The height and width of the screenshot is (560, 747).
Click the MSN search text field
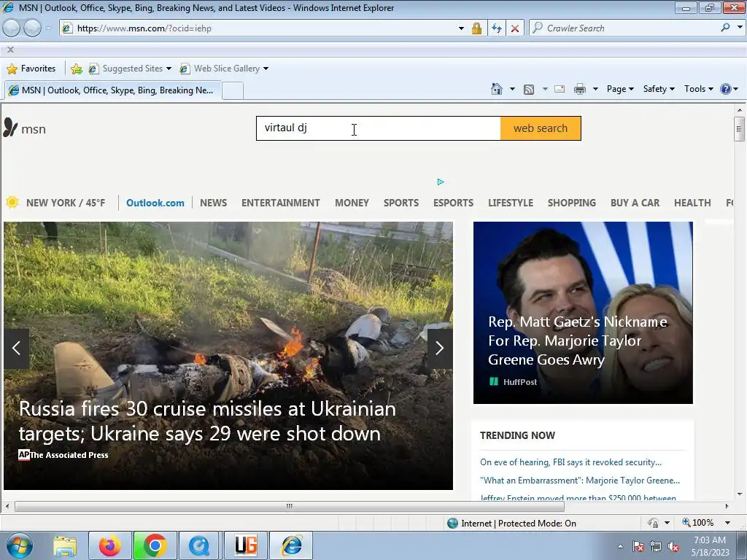379,128
